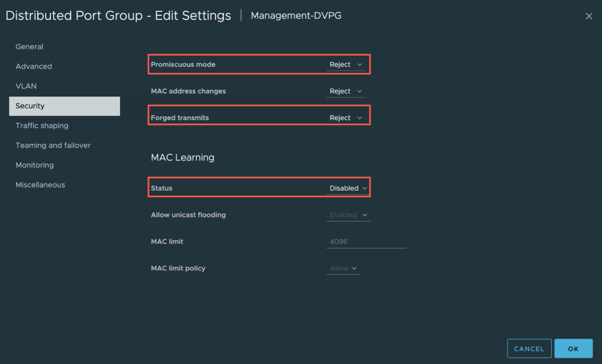Screen dimensions: 602x364
Task: Open the MAC address changes dropdown
Action: 345,91
